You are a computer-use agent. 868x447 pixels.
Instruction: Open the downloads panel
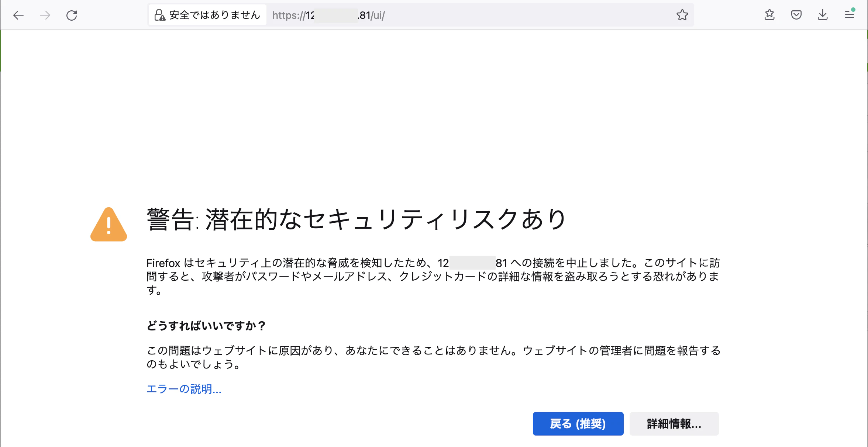tap(823, 15)
